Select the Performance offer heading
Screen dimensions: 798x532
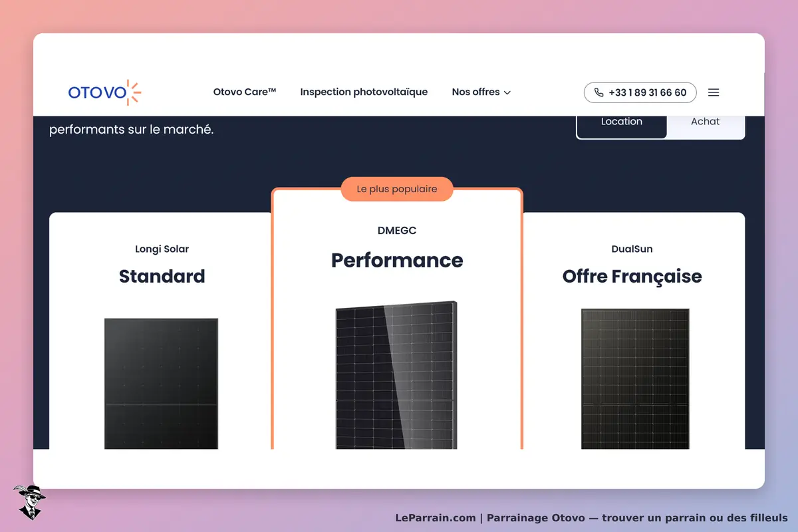[397, 259]
